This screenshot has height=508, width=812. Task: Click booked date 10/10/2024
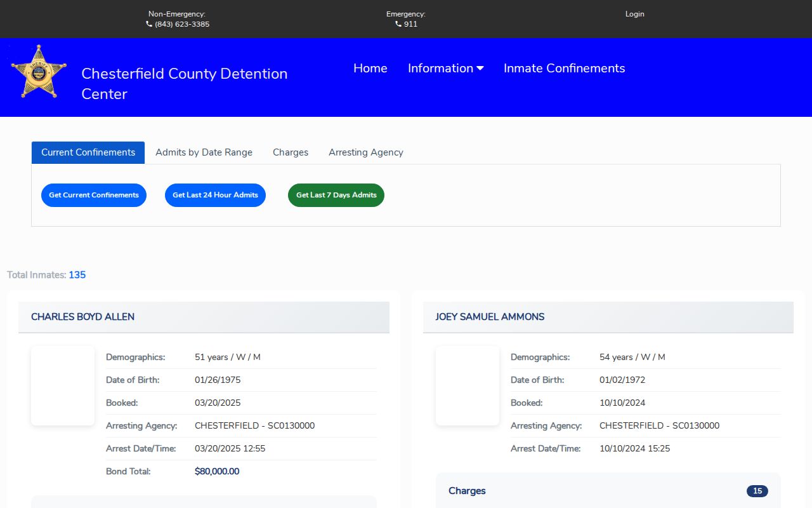click(x=622, y=403)
